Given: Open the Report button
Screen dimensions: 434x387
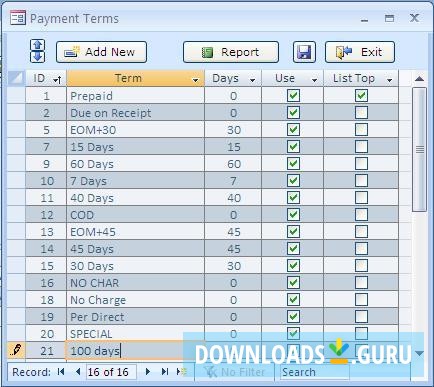Looking at the screenshot, I should click(231, 52).
